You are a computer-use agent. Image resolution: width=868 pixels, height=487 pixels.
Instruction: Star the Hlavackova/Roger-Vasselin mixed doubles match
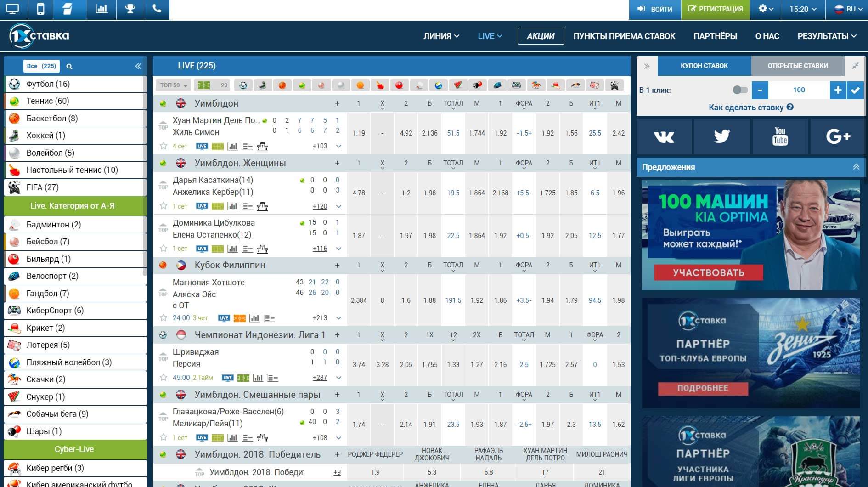tap(163, 437)
